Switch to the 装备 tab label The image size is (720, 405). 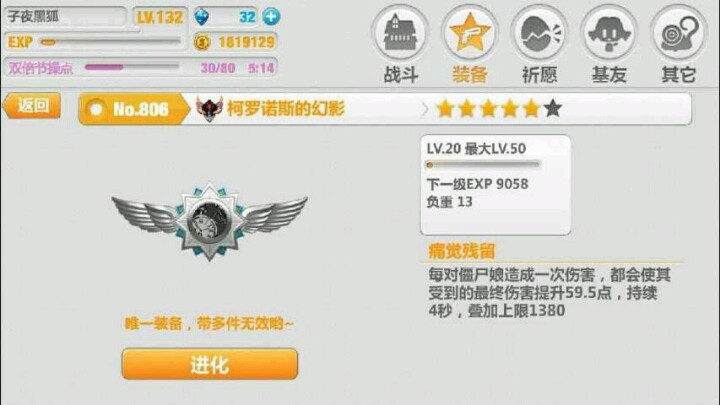pyautogui.click(x=470, y=74)
